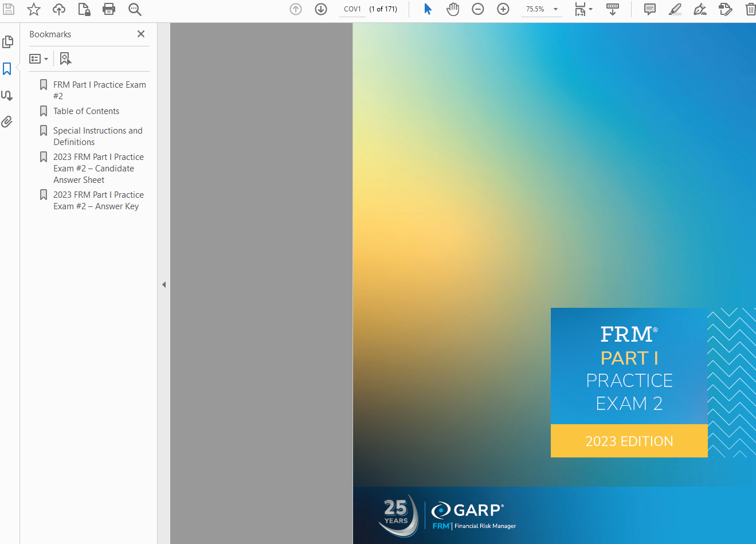Click the print file icon
The width and height of the screenshot is (756, 544).
pos(109,9)
